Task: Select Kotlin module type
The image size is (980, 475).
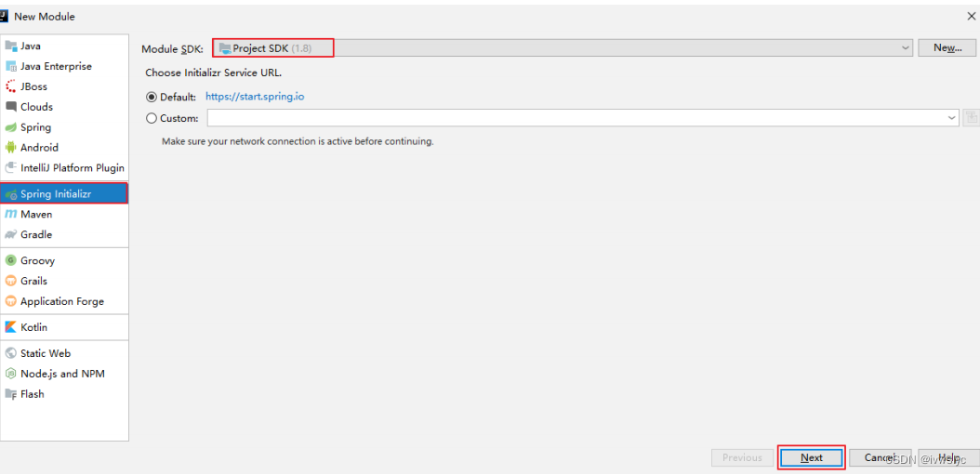Action: (x=65, y=327)
